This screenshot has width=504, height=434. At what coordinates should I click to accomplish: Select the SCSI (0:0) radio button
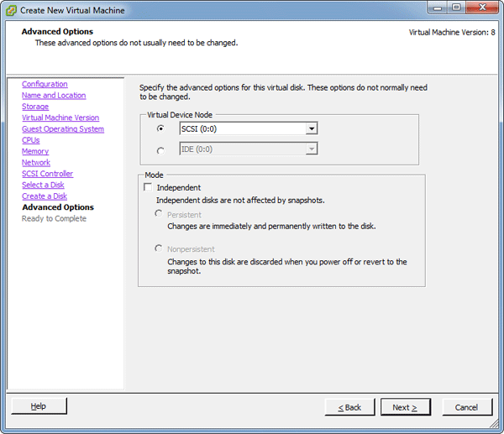pyautogui.click(x=160, y=128)
